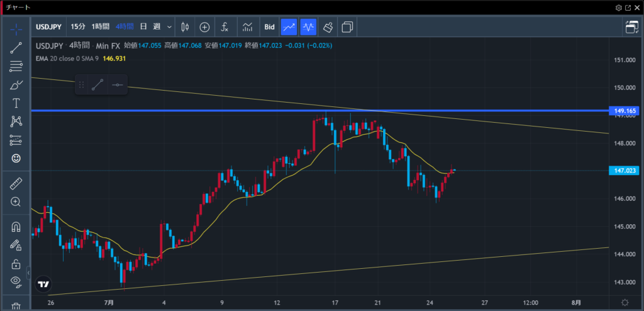Select the horizontal line tool in floating toolbar
This screenshot has width=644, height=311.
click(118, 85)
